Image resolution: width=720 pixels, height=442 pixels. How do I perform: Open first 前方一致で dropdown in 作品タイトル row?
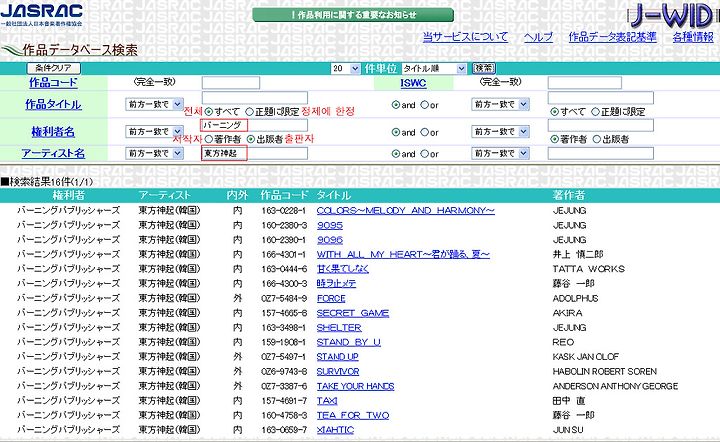coord(154,104)
